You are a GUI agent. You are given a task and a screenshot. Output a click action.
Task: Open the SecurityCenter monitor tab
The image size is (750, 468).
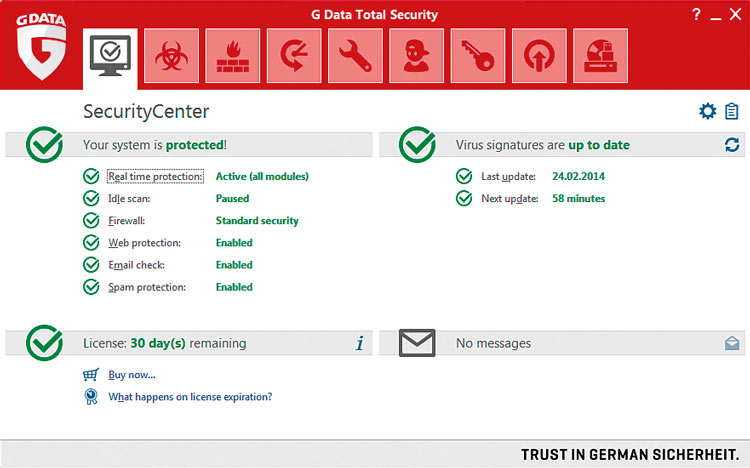point(110,58)
